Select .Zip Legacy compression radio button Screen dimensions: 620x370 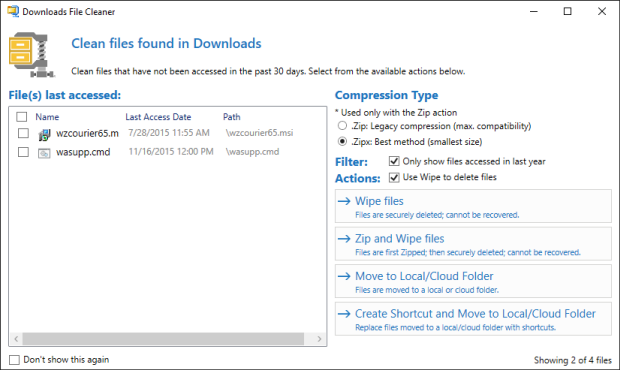click(x=342, y=126)
